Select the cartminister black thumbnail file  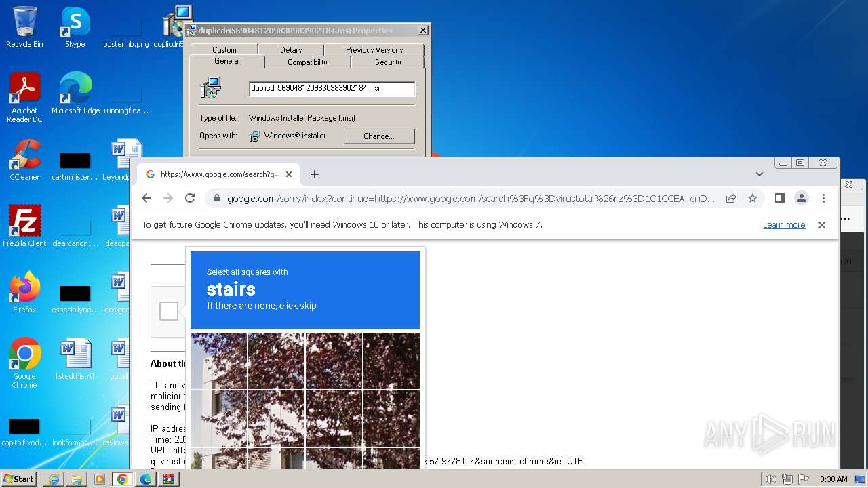75,166
